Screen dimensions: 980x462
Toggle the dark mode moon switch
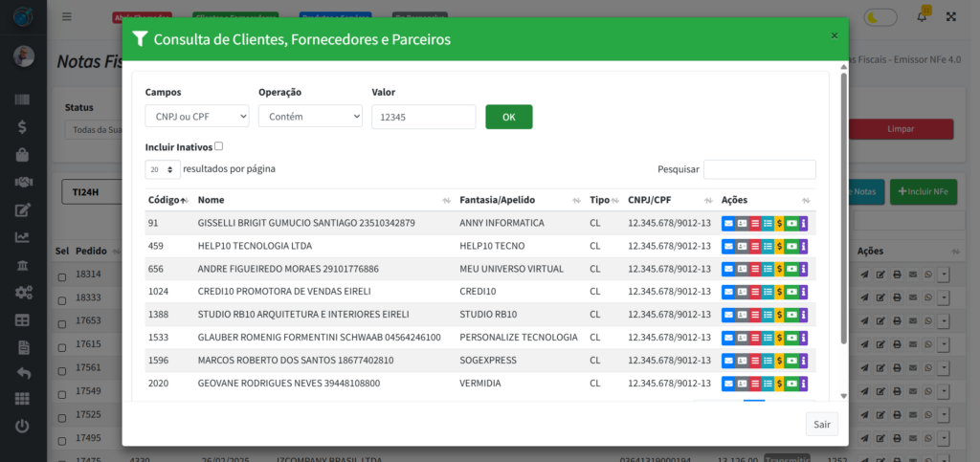tap(880, 16)
